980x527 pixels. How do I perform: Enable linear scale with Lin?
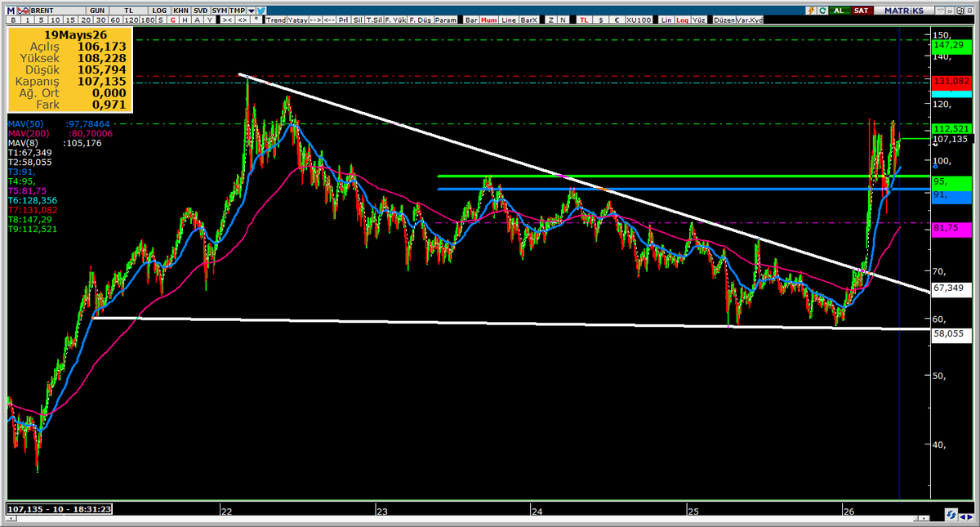tap(666, 20)
